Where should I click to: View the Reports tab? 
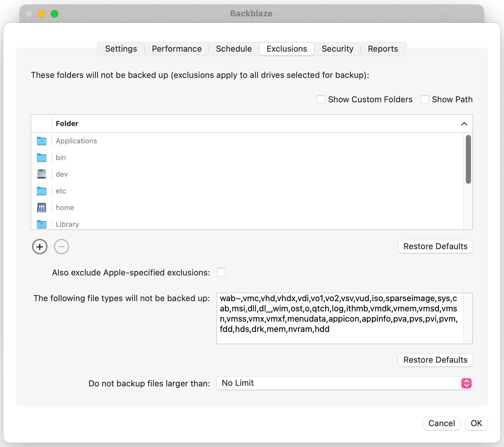(383, 49)
